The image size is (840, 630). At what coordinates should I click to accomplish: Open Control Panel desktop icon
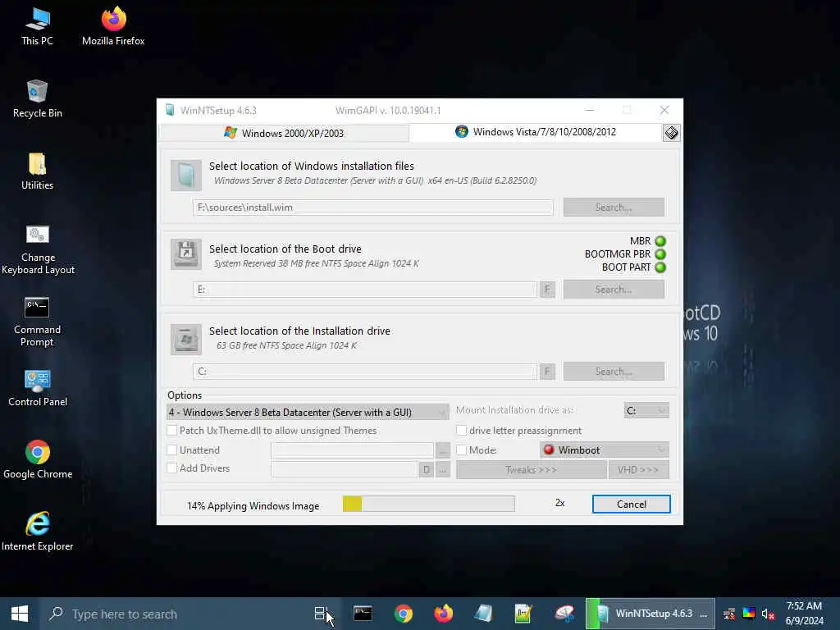(x=38, y=388)
